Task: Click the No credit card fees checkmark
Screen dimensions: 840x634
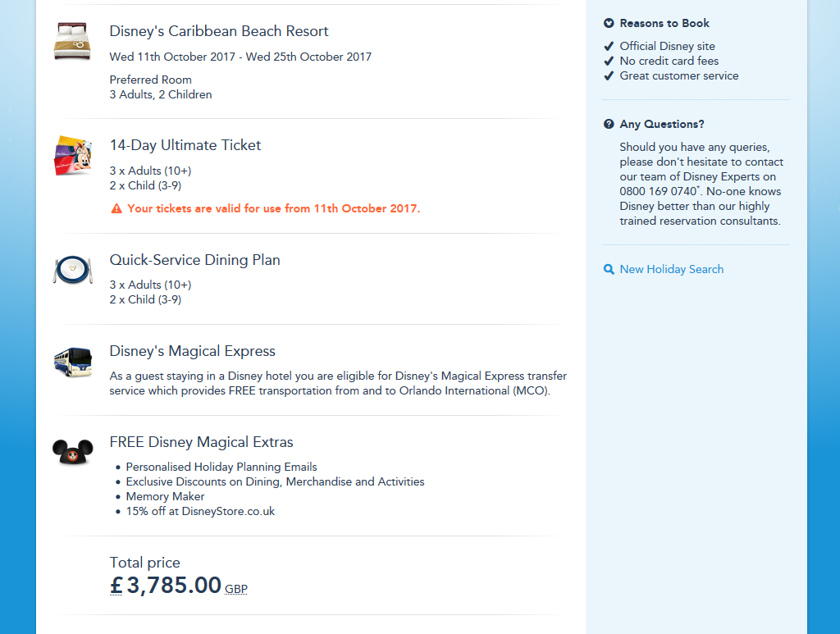Action: (609, 62)
